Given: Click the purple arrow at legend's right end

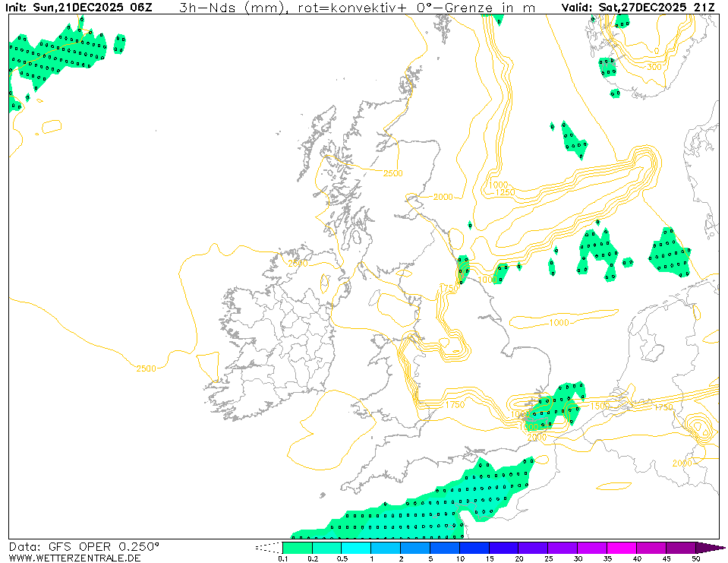Looking at the screenshot, I should pos(709,547).
